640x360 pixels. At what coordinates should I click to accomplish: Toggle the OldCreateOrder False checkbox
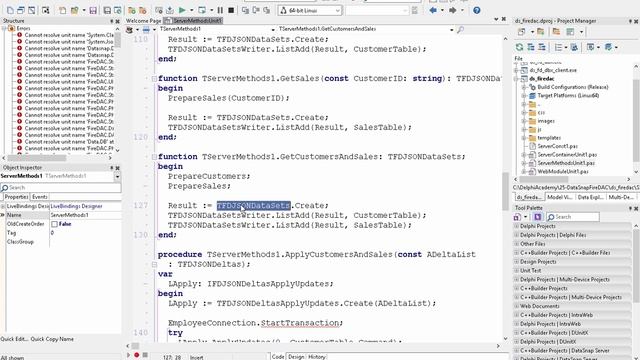pos(54,224)
